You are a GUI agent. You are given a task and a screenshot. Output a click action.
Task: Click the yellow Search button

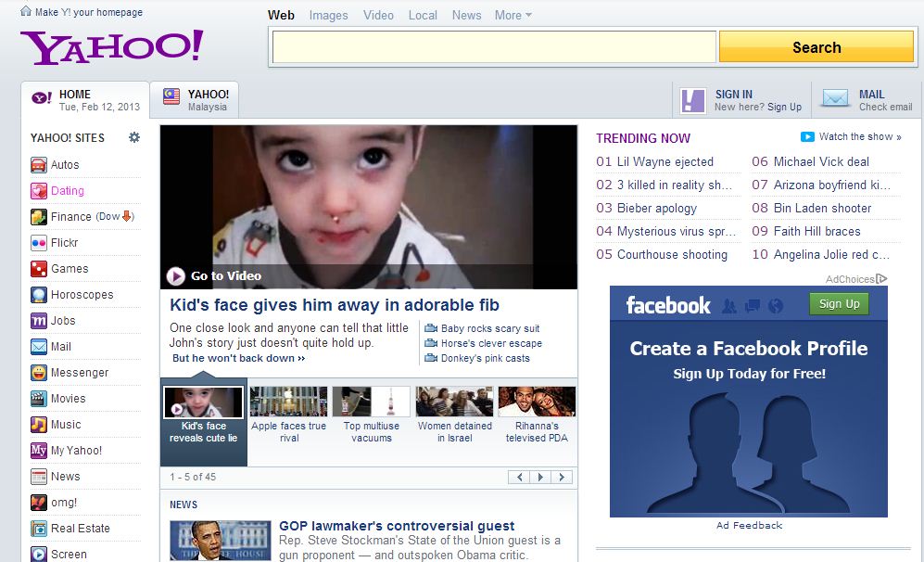(x=816, y=47)
